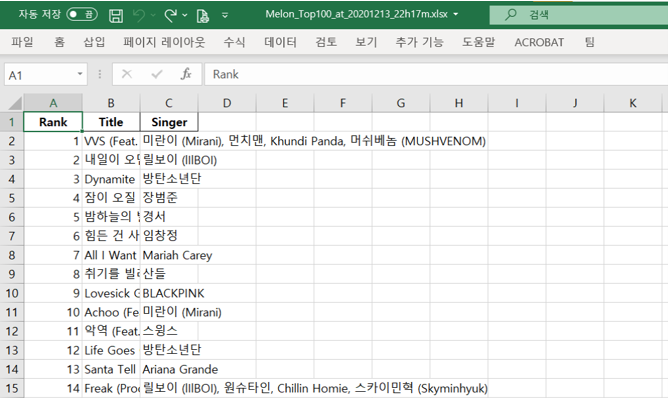Image resolution: width=668 pixels, height=398 pixels.
Task: Open the ACROBAT ribbon tab
Action: pyautogui.click(x=539, y=42)
